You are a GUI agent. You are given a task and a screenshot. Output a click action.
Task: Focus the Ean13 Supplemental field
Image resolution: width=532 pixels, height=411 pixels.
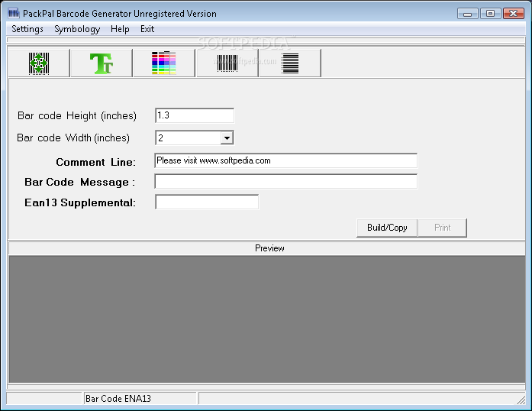(207, 202)
